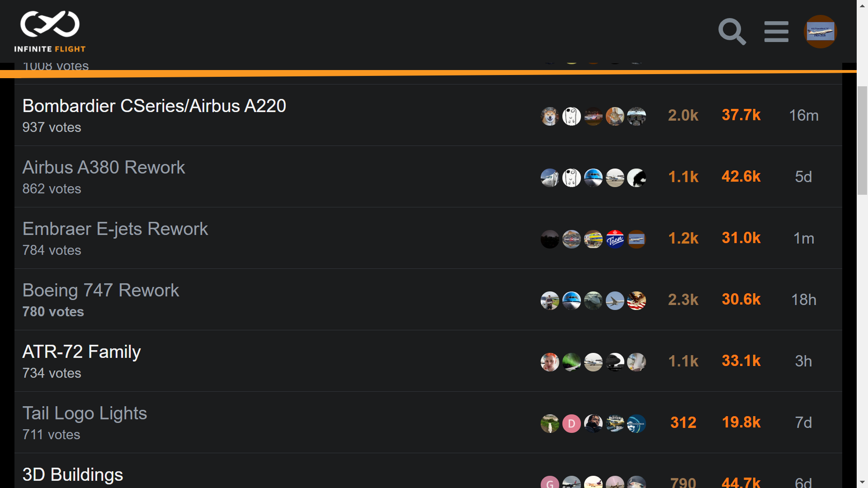Screen dimensions: 868x488
Task: Open the Airbus A380 Rework topic
Action: click(104, 168)
